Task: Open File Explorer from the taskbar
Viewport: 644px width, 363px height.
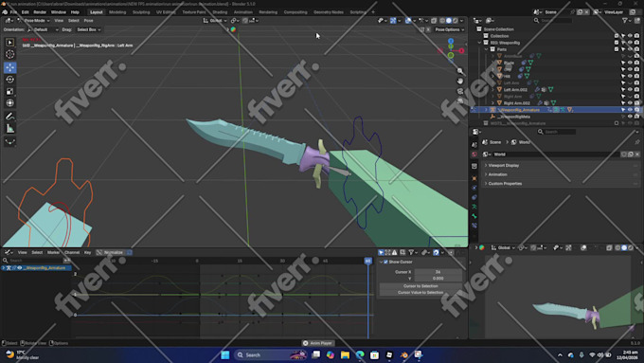Action: click(x=345, y=354)
